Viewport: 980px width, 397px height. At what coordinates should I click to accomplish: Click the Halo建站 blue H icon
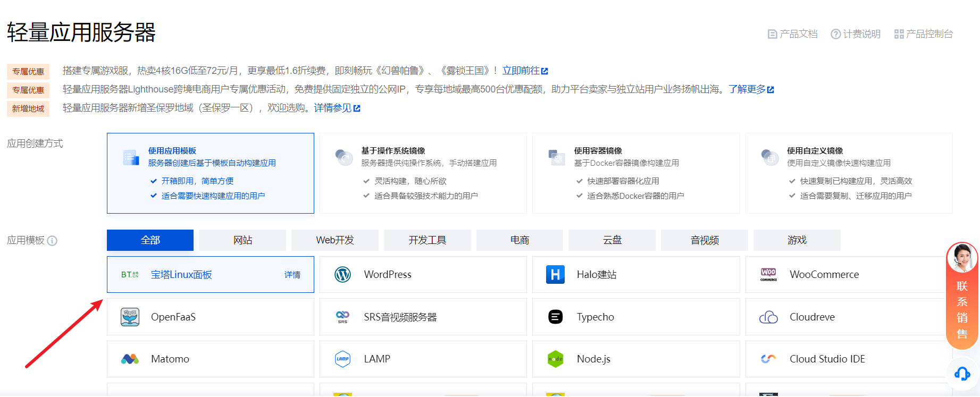pos(555,275)
